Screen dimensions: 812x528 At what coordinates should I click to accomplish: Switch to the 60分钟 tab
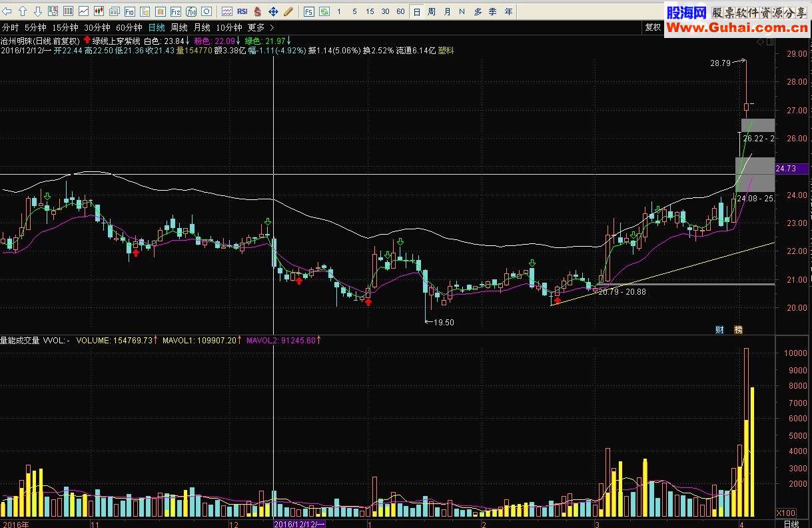coord(129,27)
